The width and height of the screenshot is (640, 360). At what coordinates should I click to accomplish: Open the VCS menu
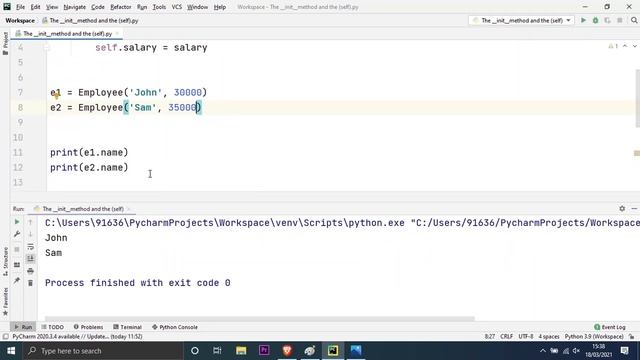coord(177,7)
